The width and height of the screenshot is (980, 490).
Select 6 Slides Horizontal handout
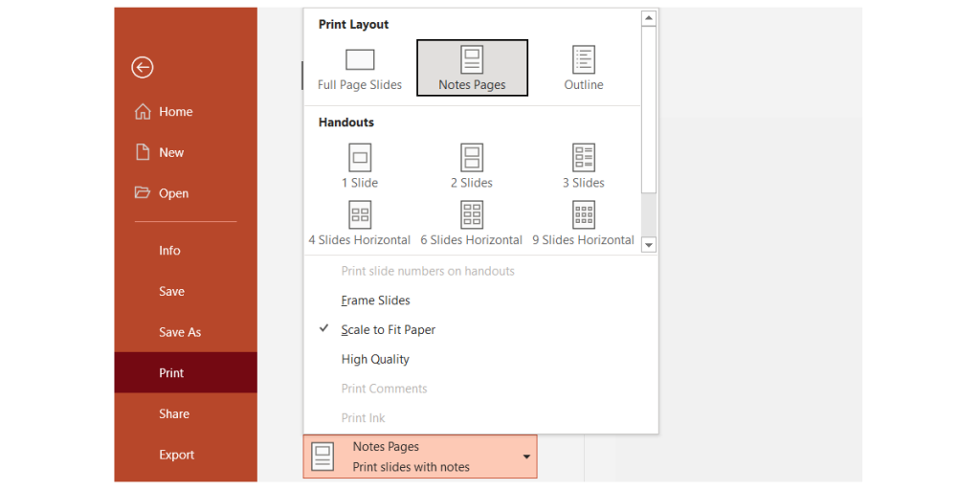(472, 215)
